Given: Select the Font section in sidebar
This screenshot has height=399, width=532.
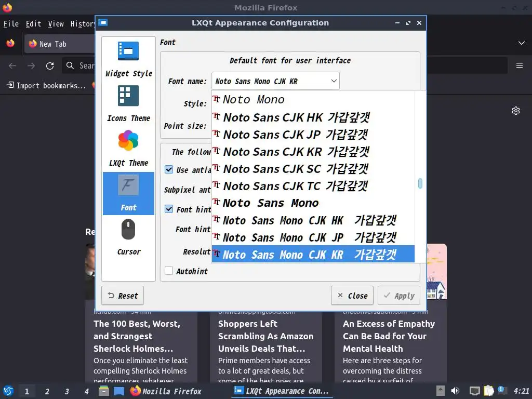Looking at the screenshot, I should [129, 193].
